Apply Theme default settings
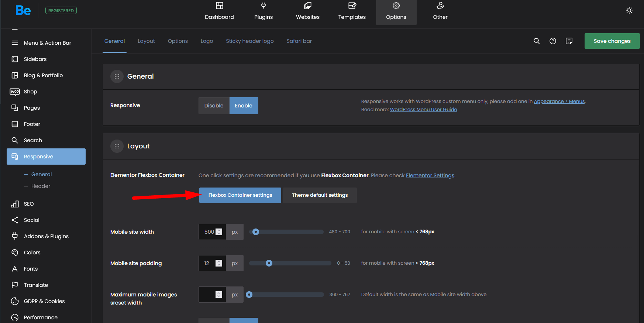Image resolution: width=644 pixels, height=323 pixels. 320,195
